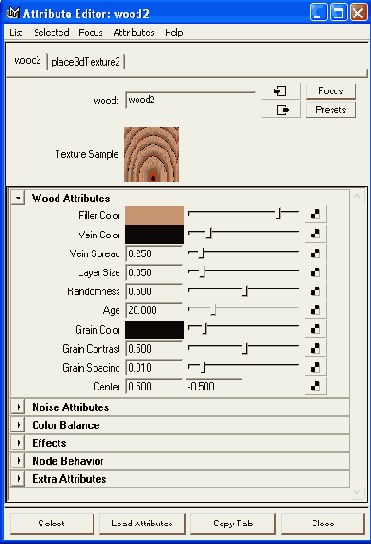Open the texture map button for Vein Spread
371x544 pixels.
pos(315,253)
